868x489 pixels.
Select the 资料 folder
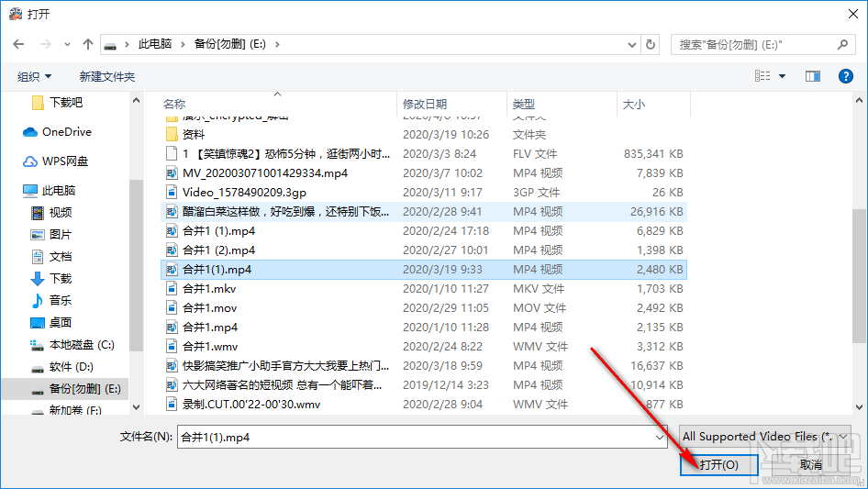click(x=424, y=135)
